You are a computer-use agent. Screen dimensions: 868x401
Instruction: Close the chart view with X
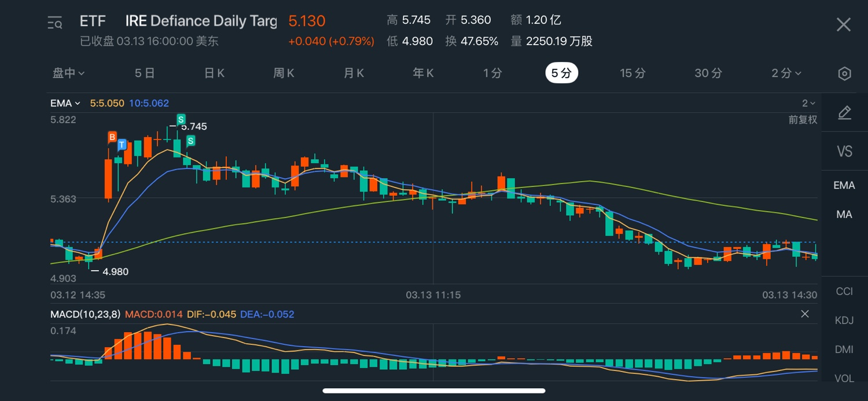[x=844, y=24]
